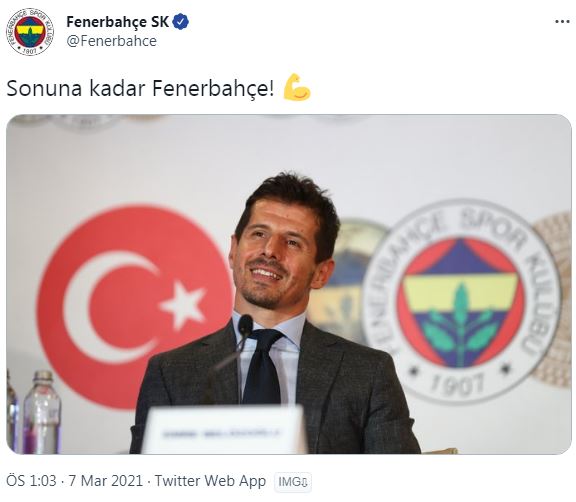Select the tweet text Sonuna kadar

click(76, 89)
